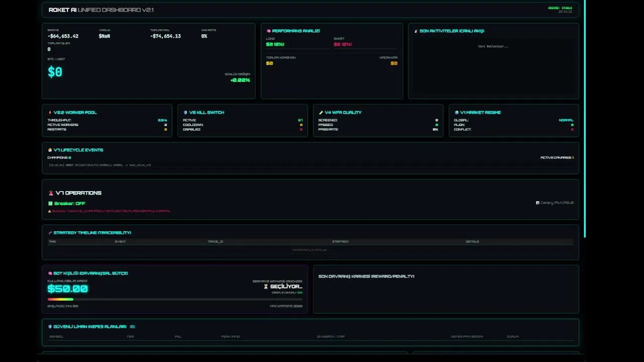Click the icon beside V7 Lifecycle Events

[50, 150]
